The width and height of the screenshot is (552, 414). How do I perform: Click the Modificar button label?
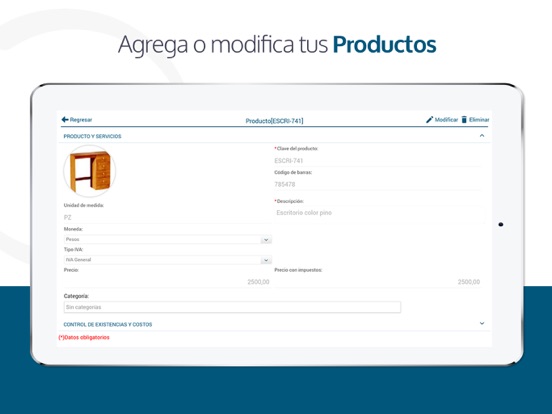coord(446,120)
